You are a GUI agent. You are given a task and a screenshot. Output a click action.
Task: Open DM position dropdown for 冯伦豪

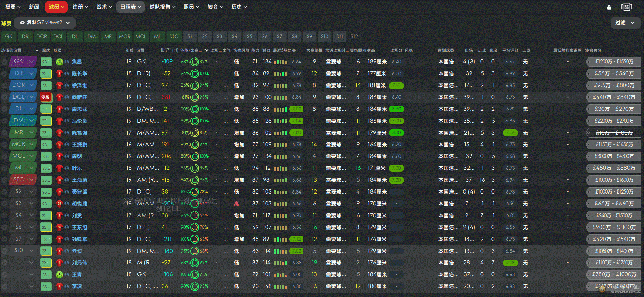tap(23, 121)
